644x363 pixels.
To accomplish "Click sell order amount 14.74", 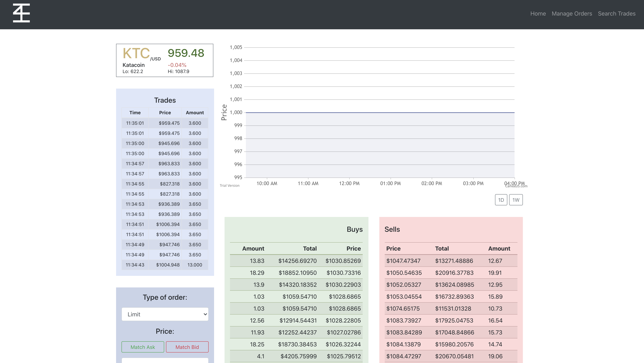I will [x=495, y=345].
